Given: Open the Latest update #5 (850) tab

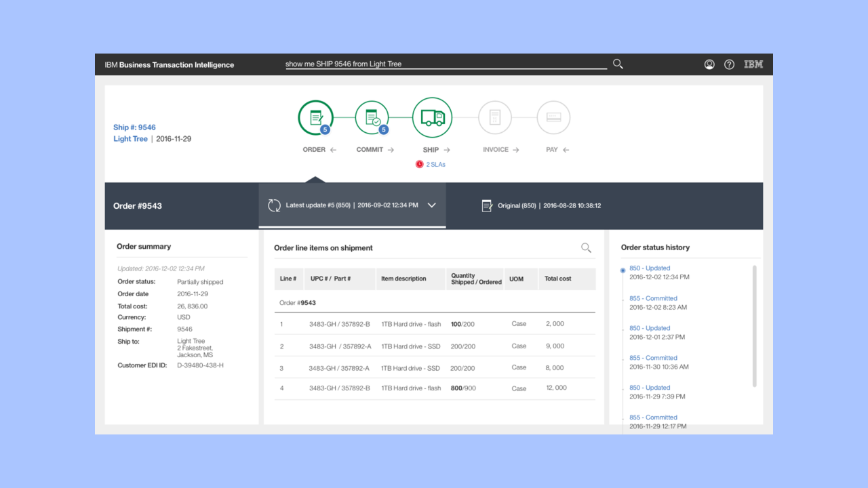Looking at the screenshot, I should coord(352,205).
